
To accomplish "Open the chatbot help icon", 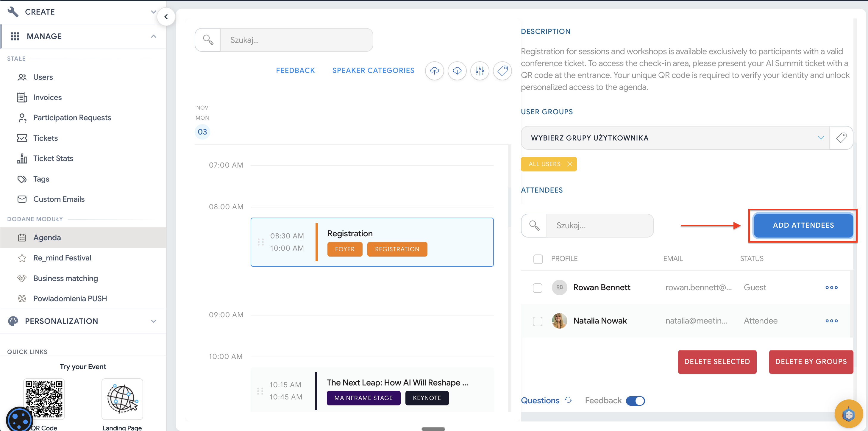I will click(848, 414).
